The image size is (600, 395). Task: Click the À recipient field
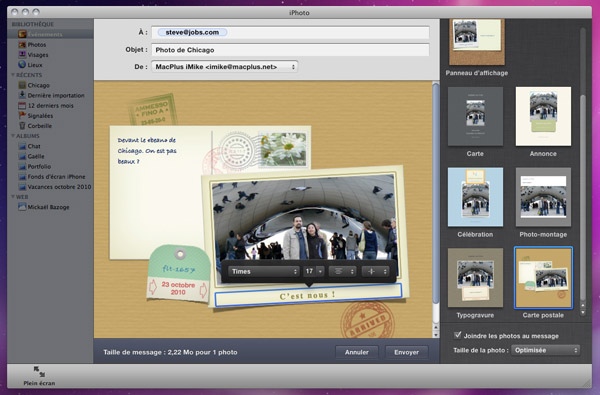click(290, 33)
